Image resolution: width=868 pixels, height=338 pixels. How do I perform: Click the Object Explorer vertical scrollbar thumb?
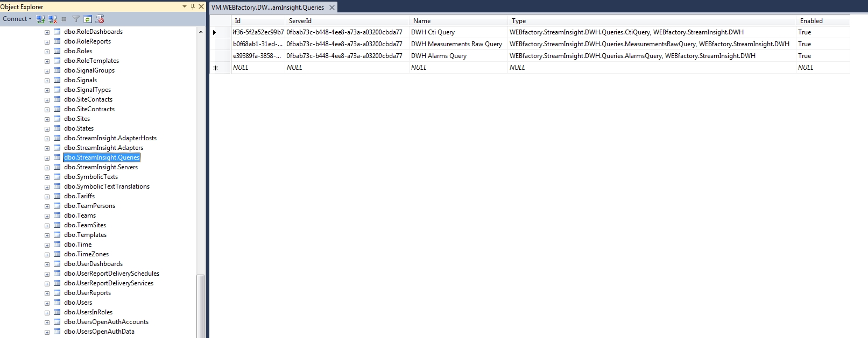[201, 305]
